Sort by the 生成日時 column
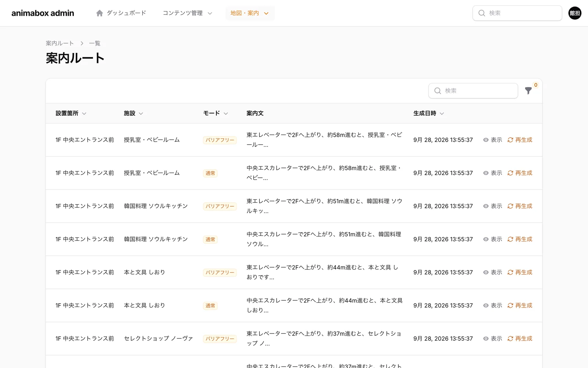588x368 pixels. [429, 113]
